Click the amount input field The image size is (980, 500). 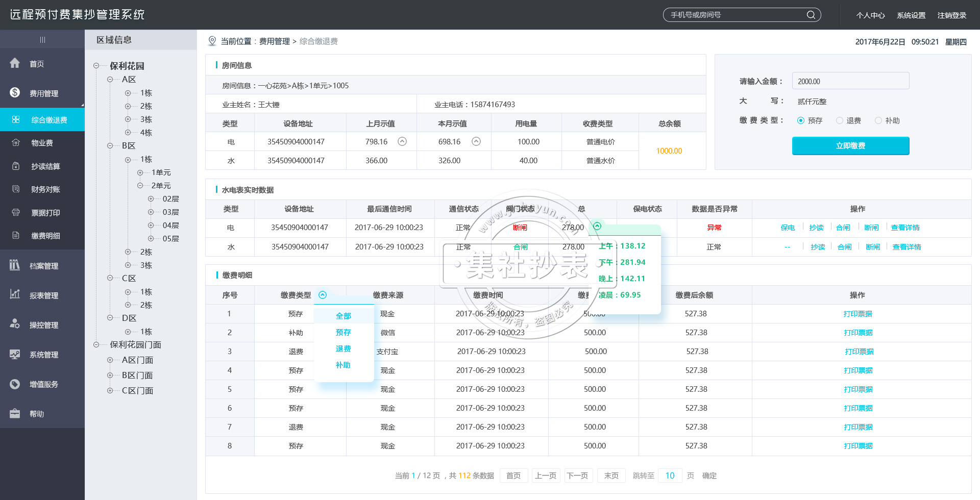click(x=850, y=81)
